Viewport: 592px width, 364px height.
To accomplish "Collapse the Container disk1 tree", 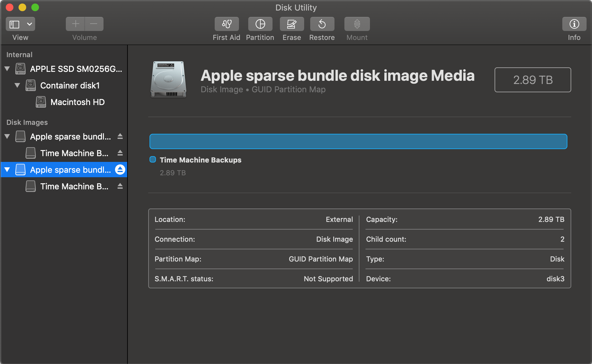I will click(18, 85).
